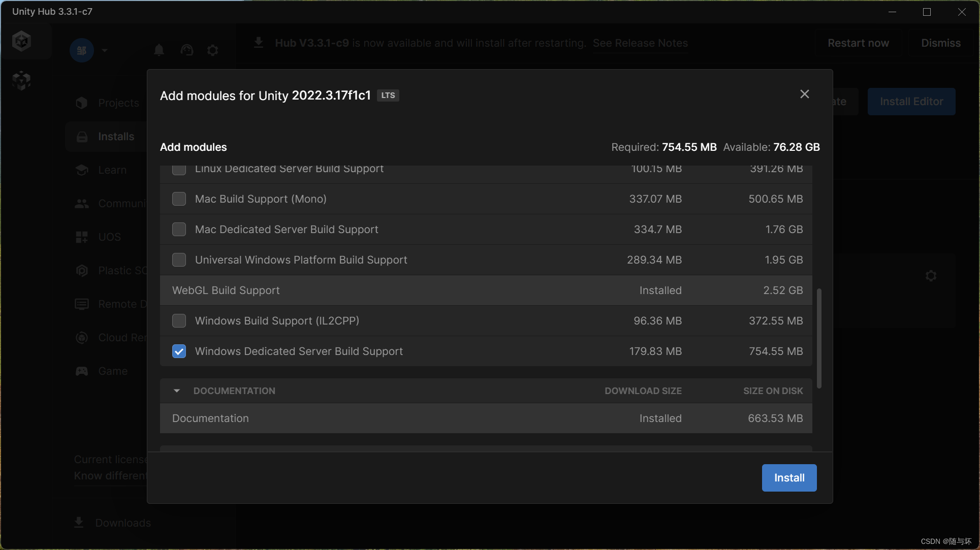Image resolution: width=980 pixels, height=550 pixels.
Task: Click the Downloads arrow icon
Action: click(79, 523)
